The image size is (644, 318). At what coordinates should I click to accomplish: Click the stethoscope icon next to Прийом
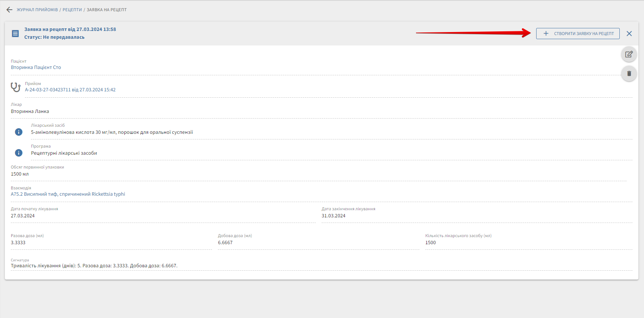[x=16, y=87]
